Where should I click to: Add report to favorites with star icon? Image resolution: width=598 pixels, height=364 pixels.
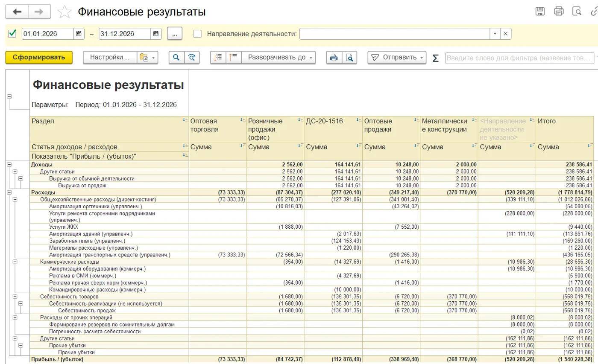64,12
